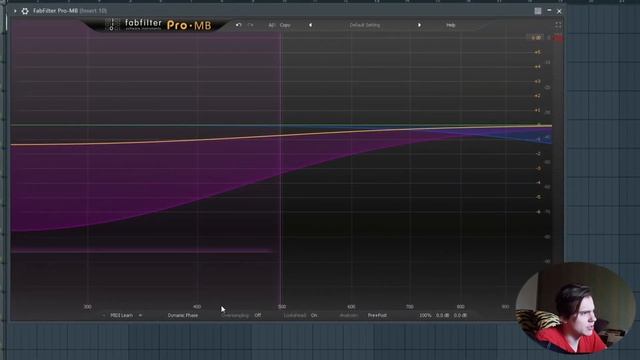
Task: Toggle Lookahead On setting
Action: click(x=313, y=316)
